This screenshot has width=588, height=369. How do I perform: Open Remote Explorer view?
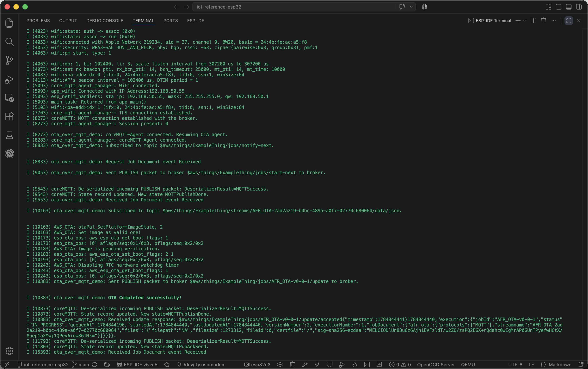coord(9,98)
